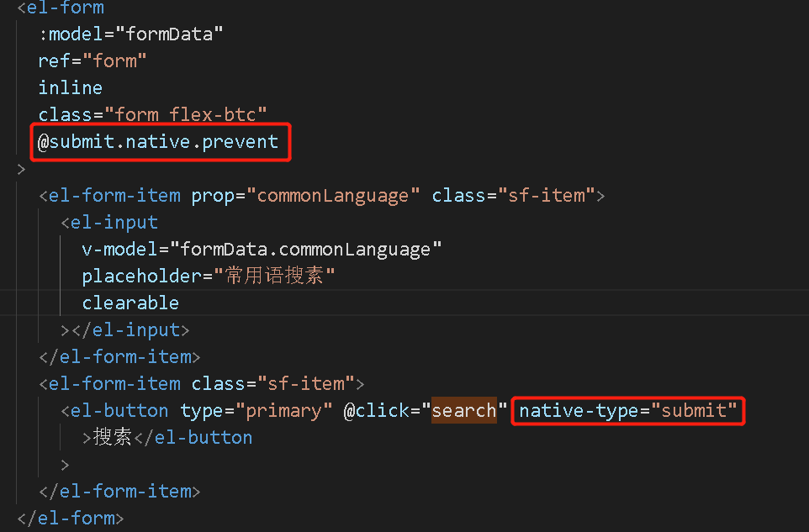The height and width of the screenshot is (532, 809).
Task: Click the @submit.native.prevent attribute
Action: [x=158, y=141]
